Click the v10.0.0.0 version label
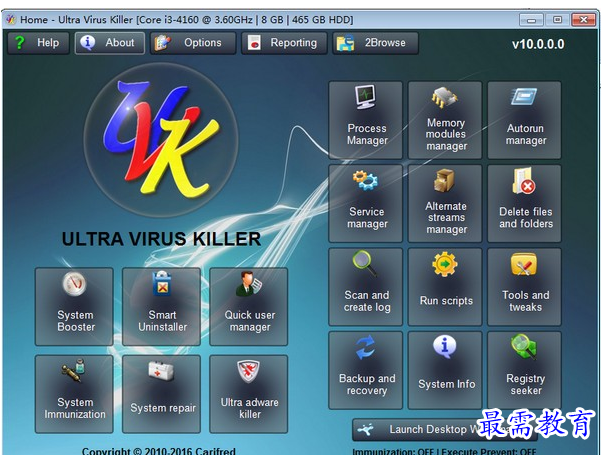 point(538,44)
